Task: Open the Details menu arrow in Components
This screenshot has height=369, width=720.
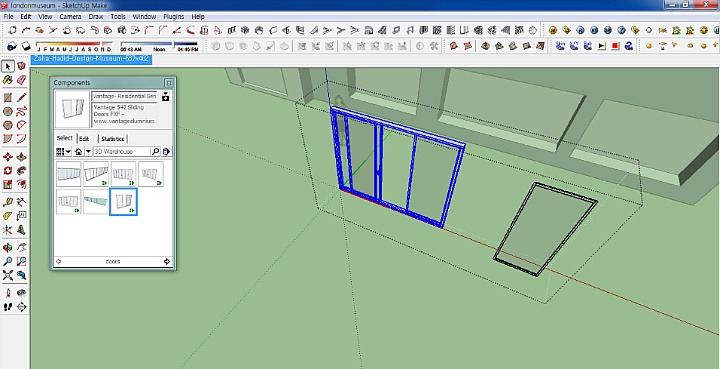Action: point(166,151)
